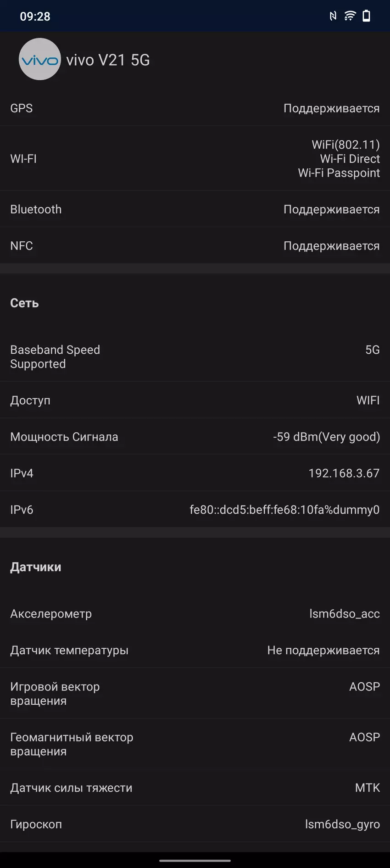Image resolution: width=390 pixels, height=868 pixels.
Task: Select the Акселерометр sensor row
Action: (195, 614)
